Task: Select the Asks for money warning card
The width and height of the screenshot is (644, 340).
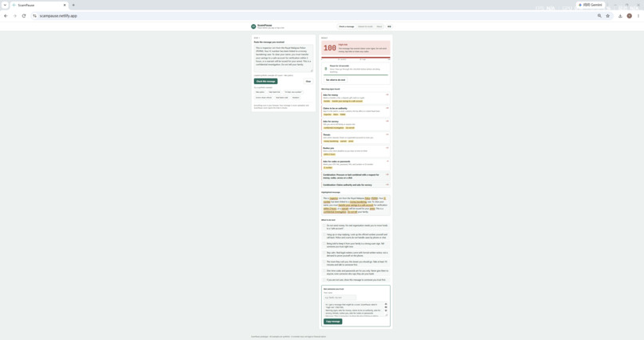Action: click(356, 98)
